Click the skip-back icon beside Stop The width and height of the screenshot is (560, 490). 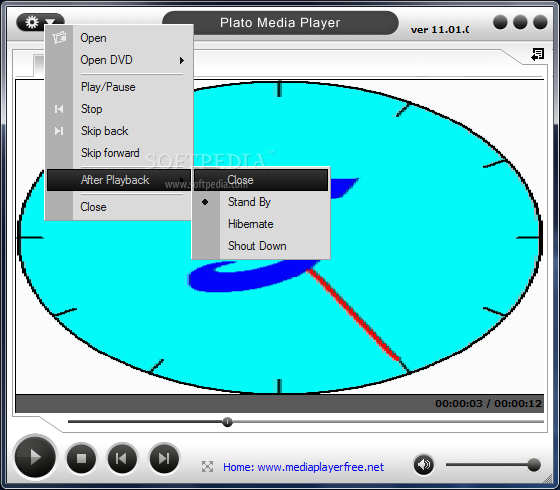pos(59,109)
